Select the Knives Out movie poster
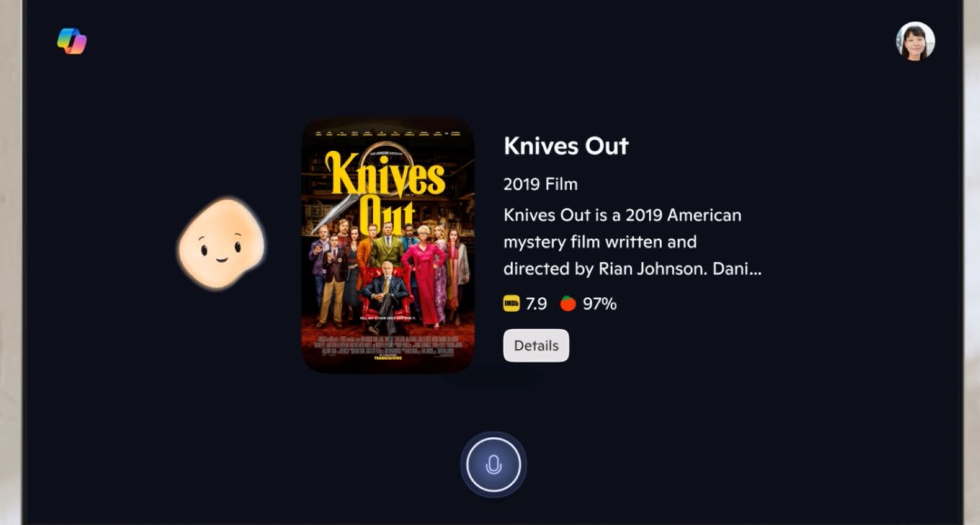 pyautogui.click(x=388, y=245)
